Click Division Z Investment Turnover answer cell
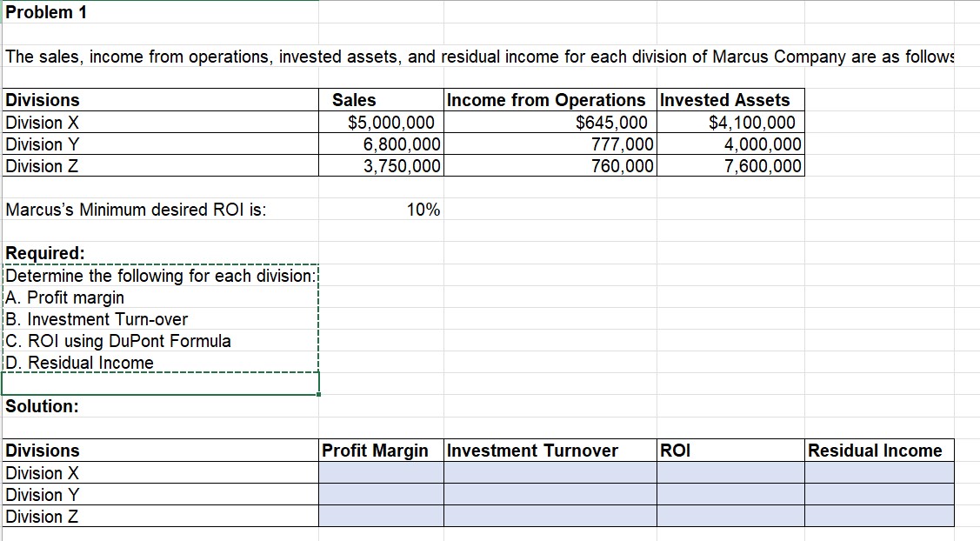Viewport: 980px width, 541px height. tap(550, 516)
